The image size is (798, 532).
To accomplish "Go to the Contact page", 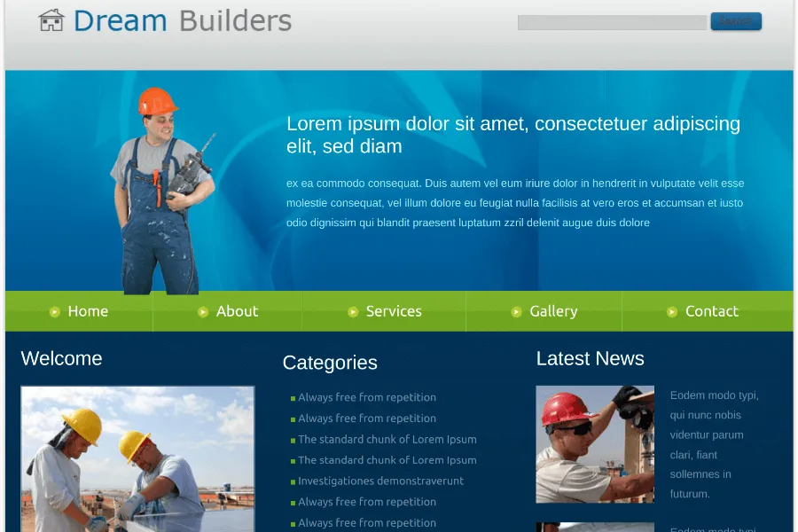I will tap(711, 311).
